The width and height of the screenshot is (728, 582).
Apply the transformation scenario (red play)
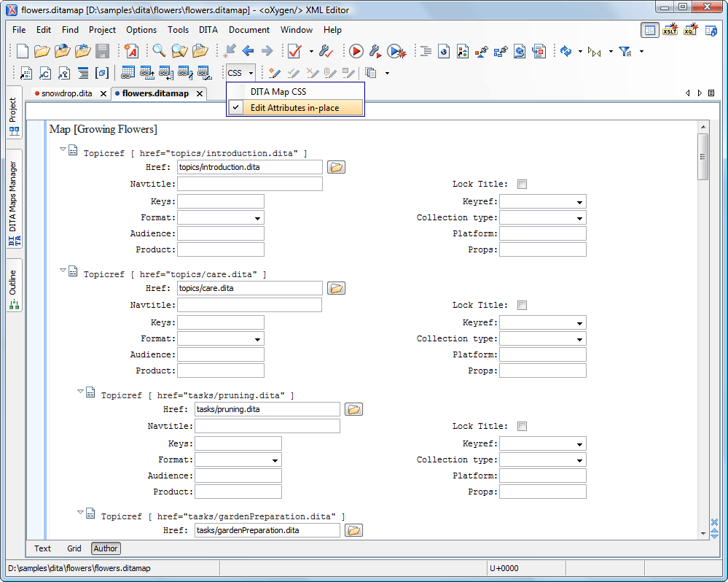coord(356,51)
